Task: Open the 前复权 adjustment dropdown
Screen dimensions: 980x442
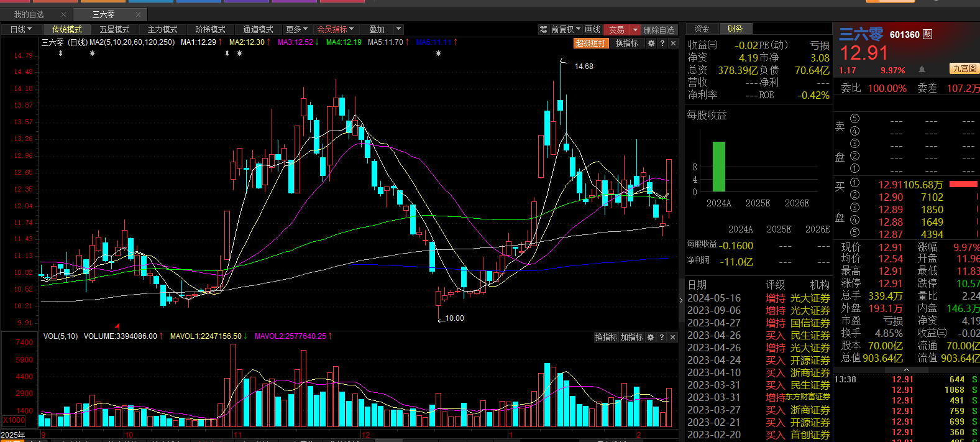Action: click(566, 29)
